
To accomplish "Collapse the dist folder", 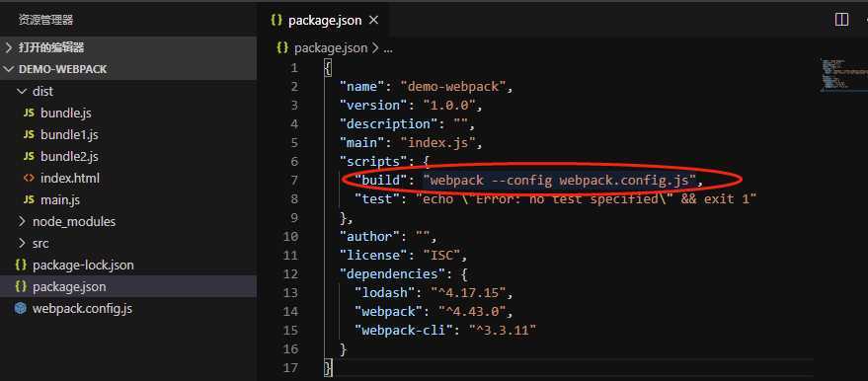I will pyautogui.click(x=128, y=91).
